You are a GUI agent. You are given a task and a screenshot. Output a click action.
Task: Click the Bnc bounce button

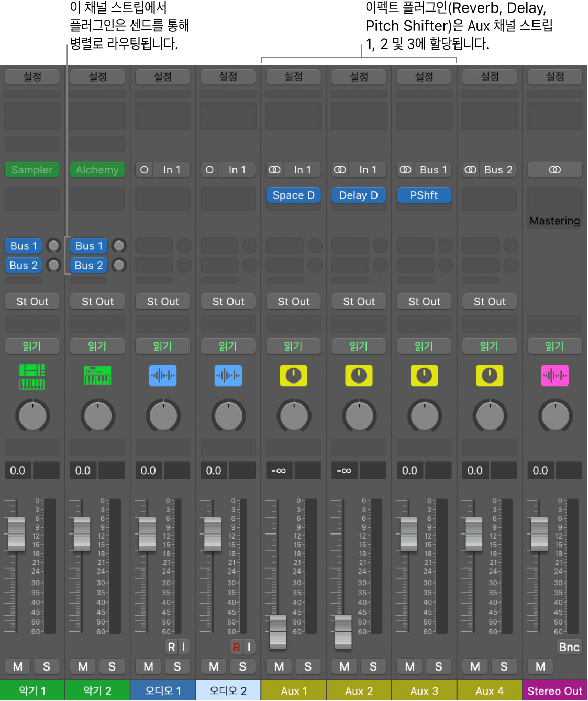(x=569, y=647)
